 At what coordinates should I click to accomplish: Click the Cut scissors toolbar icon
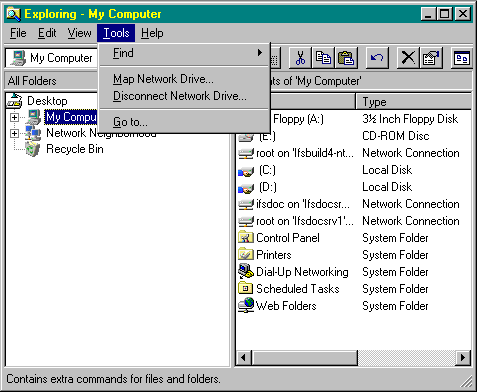click(300, 58)
